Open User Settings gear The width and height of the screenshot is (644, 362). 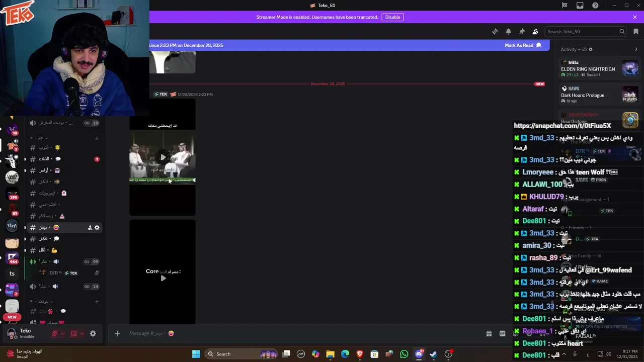click(93, 333)
